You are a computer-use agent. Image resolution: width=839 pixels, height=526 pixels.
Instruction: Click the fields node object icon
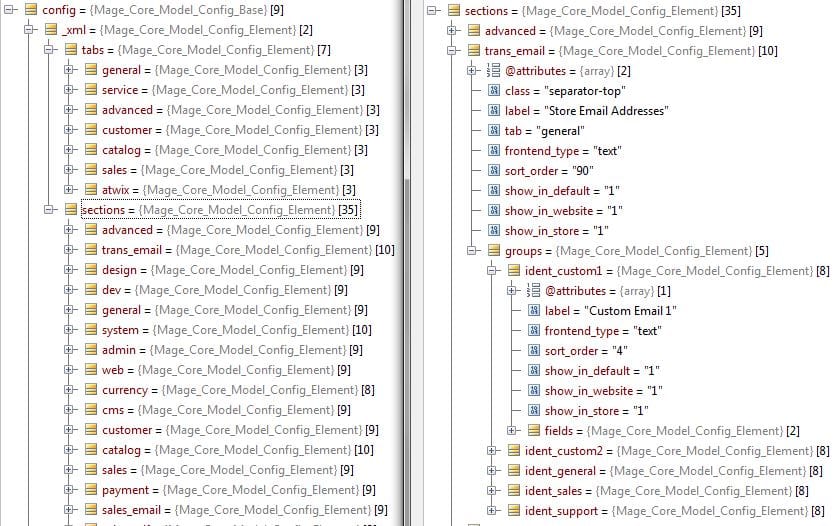point(533,430)
